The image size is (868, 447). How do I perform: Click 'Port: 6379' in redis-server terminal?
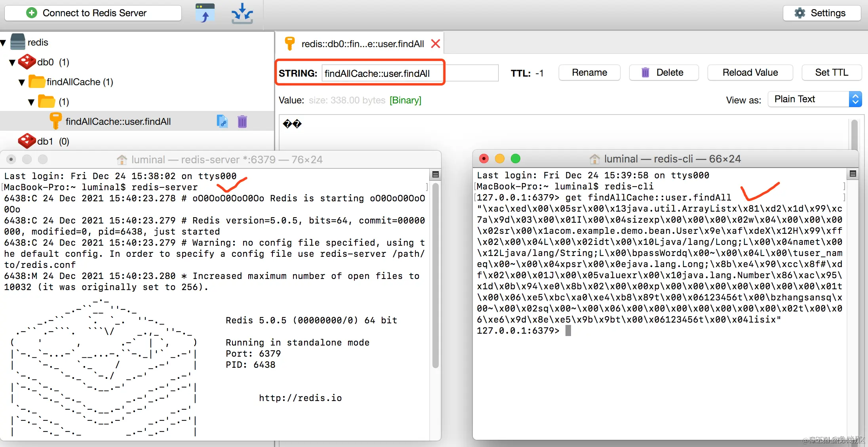click(253, 353)
